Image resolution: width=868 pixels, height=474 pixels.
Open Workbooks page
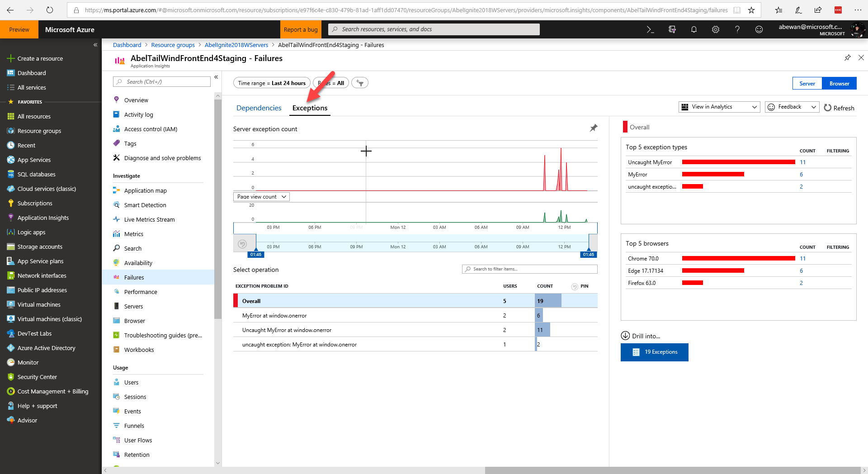coord(139,350)
